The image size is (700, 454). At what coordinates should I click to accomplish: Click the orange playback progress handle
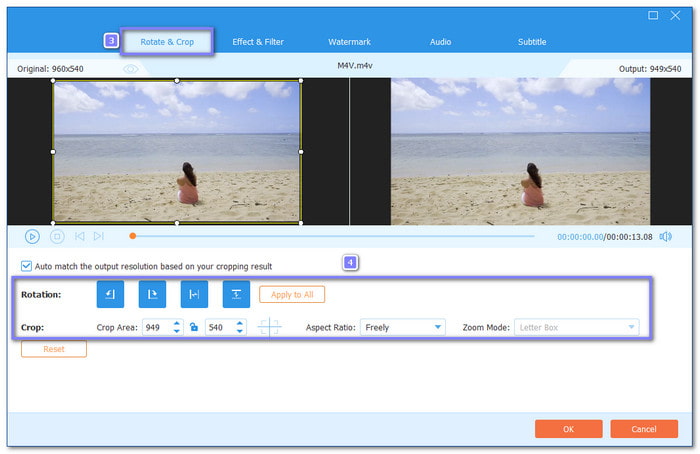click(x=133, y=236)
